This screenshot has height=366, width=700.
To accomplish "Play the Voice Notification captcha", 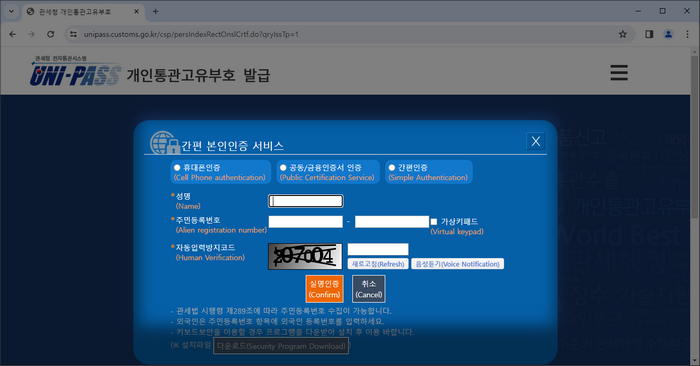I will (458, 264).
